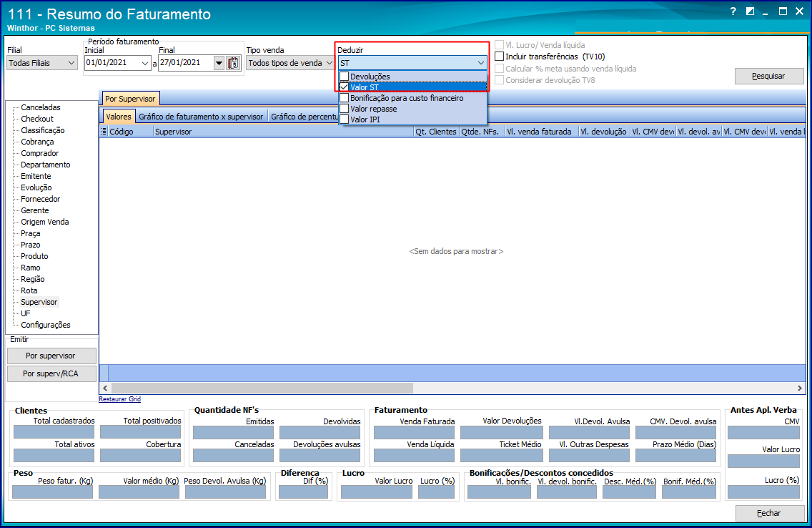This screenshot has height=528, width=812.
Task: Click the Restaurar Grid link
Action: point(119,399)
